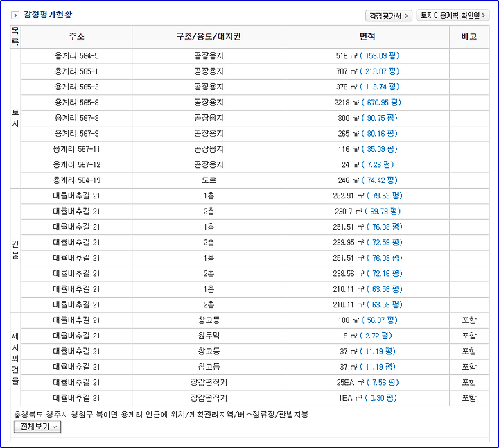Click address 용계리 565-3
This screenshot has height=448, width=499.
click(x=77, y=87)
